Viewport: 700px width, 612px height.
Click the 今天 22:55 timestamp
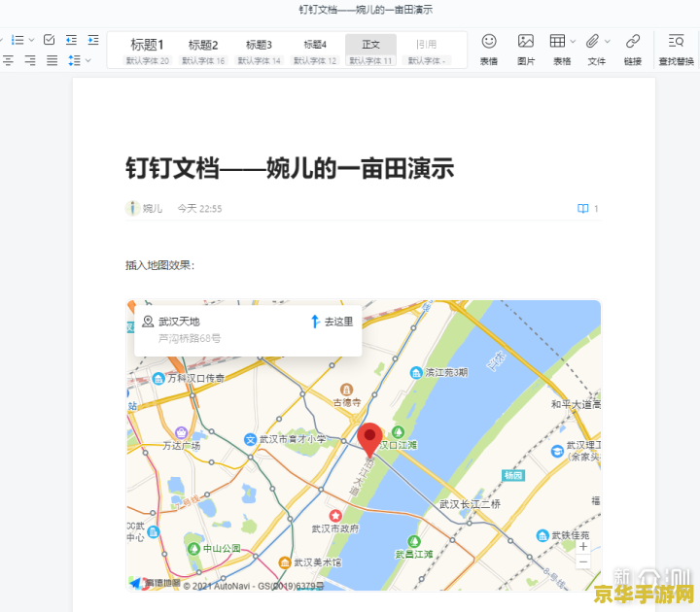199,208
